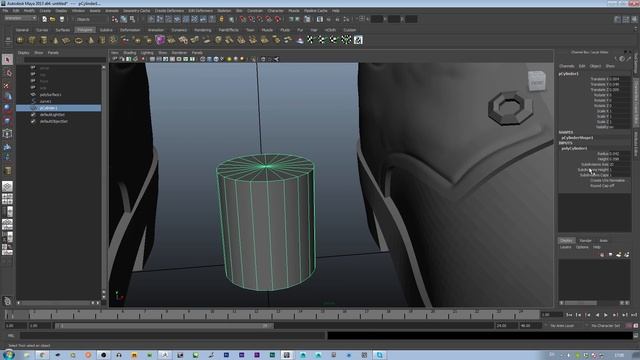Open the Create menu
The image size is (640, 360).
45,11
